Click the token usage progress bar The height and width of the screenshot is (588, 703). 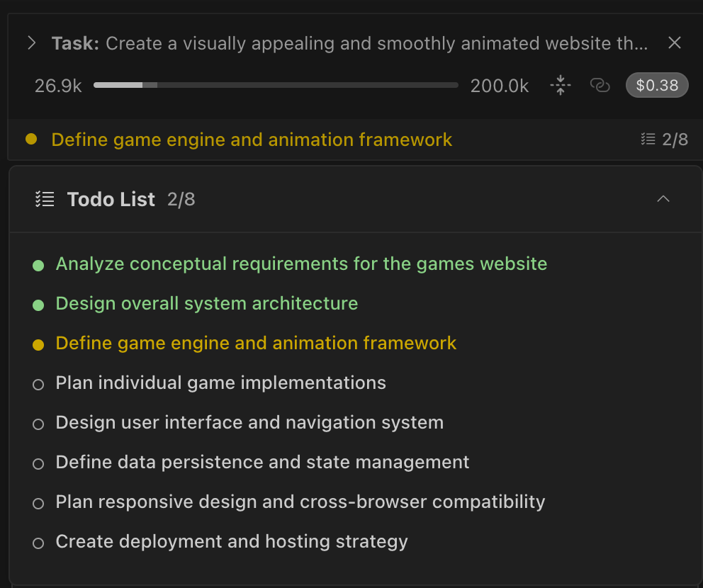[275, 85]
